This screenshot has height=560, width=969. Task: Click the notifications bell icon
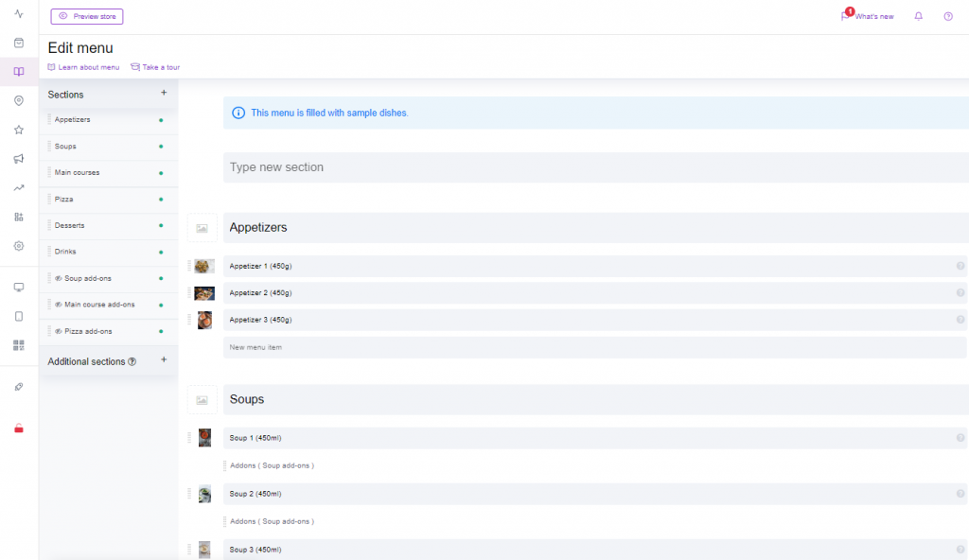coord(918,16)
